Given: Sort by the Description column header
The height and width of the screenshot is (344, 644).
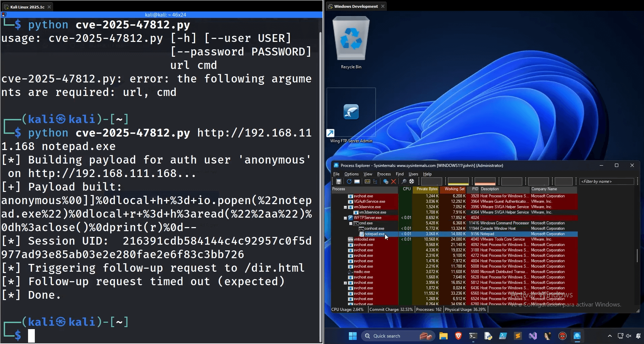Looking at the screenshot, I should (505, 189).
